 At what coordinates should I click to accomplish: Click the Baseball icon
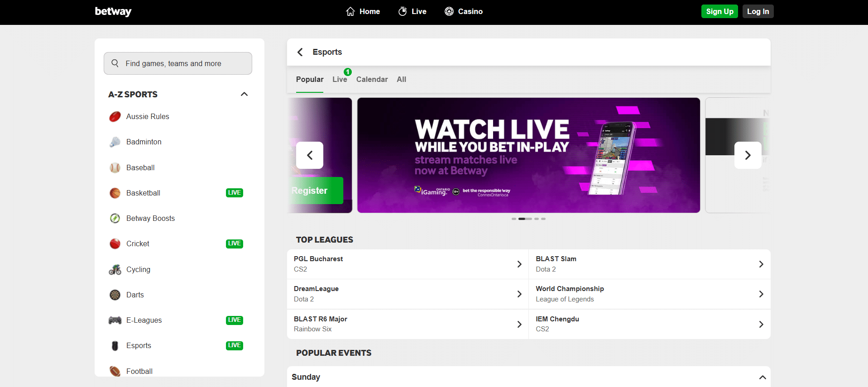[115, 168]
